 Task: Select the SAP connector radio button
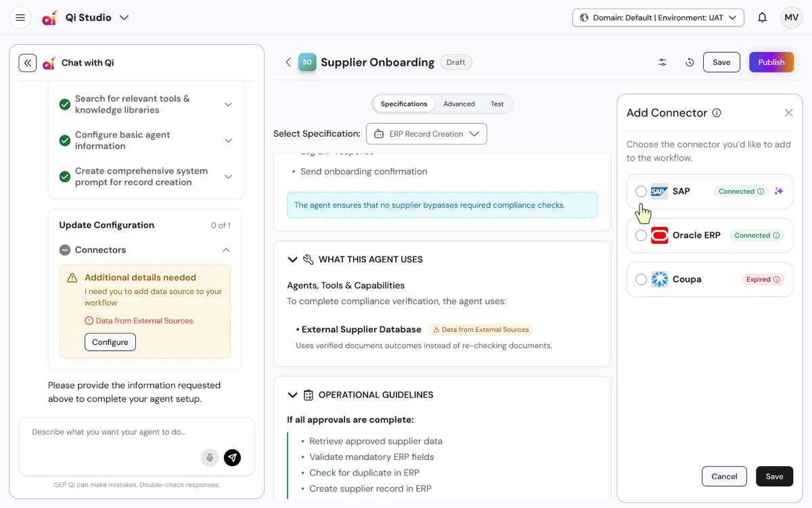pos(641,192)
